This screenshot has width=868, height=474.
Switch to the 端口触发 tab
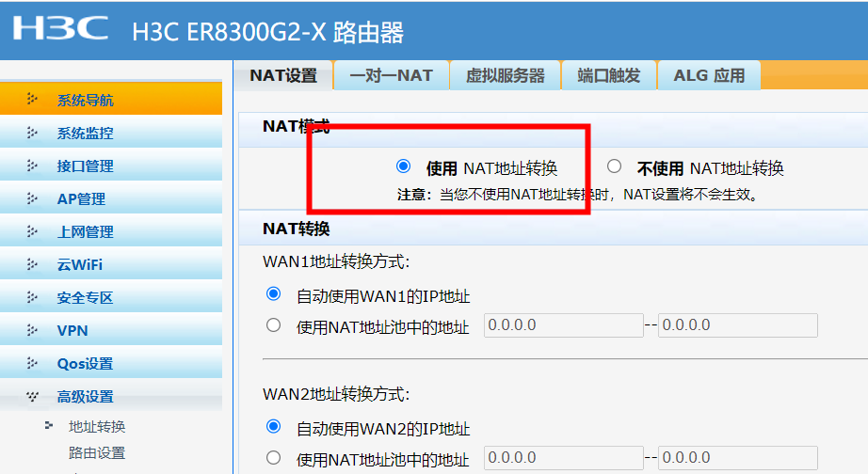[x=609, y=75]
